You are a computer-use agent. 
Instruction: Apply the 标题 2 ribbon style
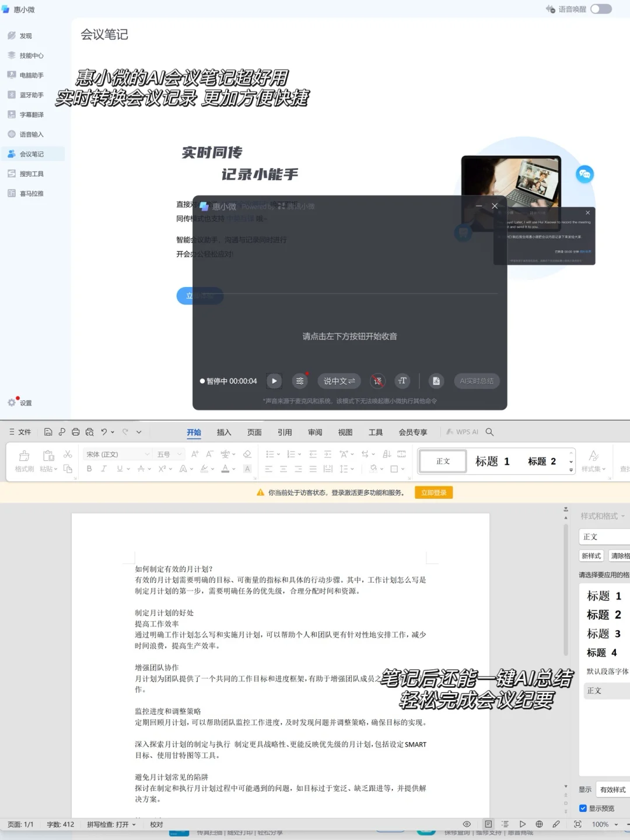[542, 461]
